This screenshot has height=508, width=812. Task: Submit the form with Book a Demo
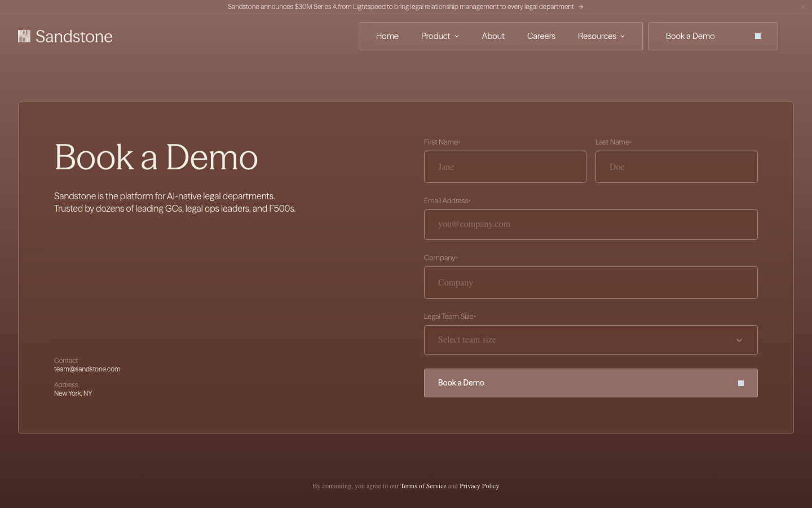click(590, 383)
